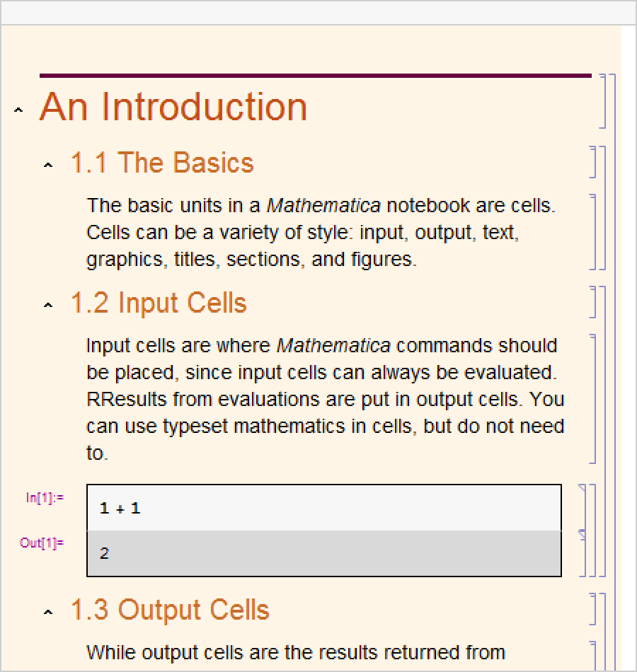Click the 1.3 Output Cells heading text

(x=169, y=610)
